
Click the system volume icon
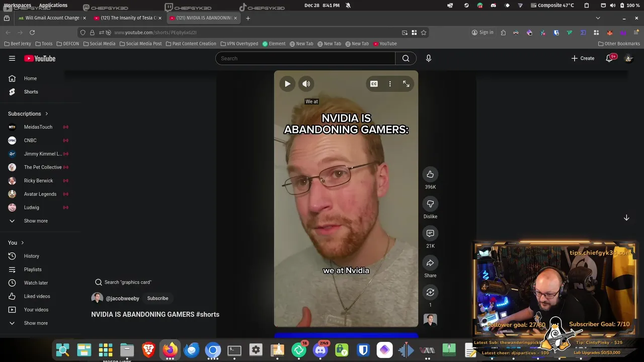tap(612, 5)
